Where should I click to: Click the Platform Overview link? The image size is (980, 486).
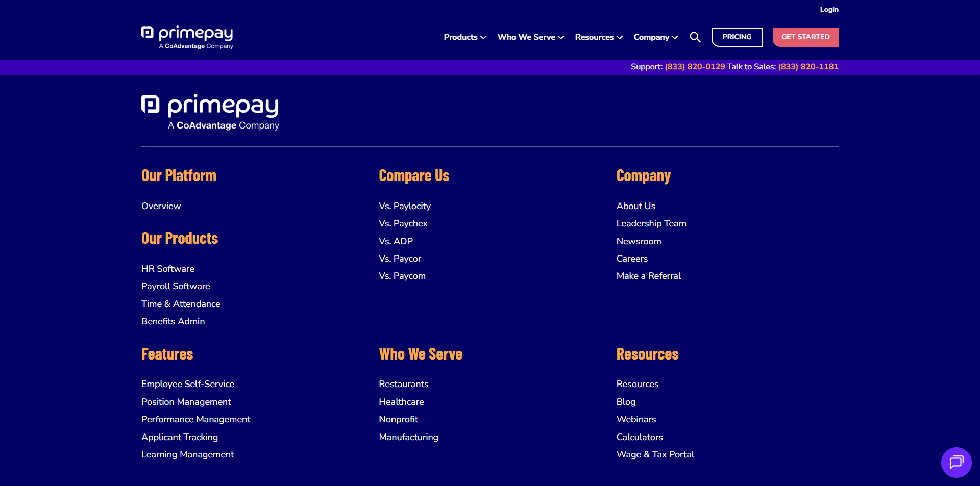161,206
